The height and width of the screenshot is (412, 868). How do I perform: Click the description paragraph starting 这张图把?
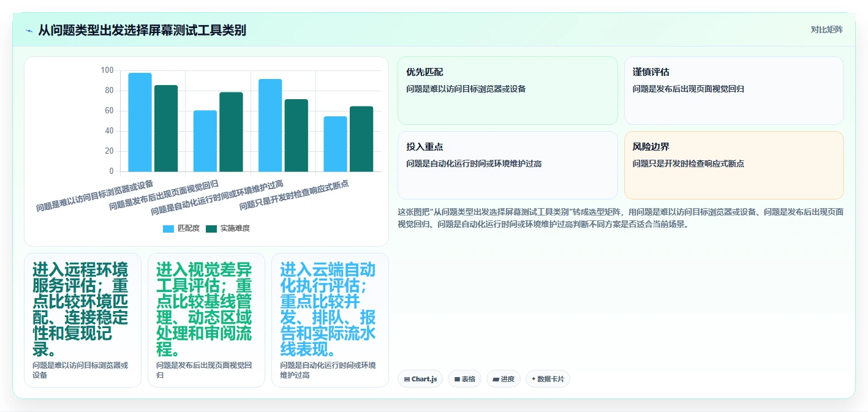621,218
